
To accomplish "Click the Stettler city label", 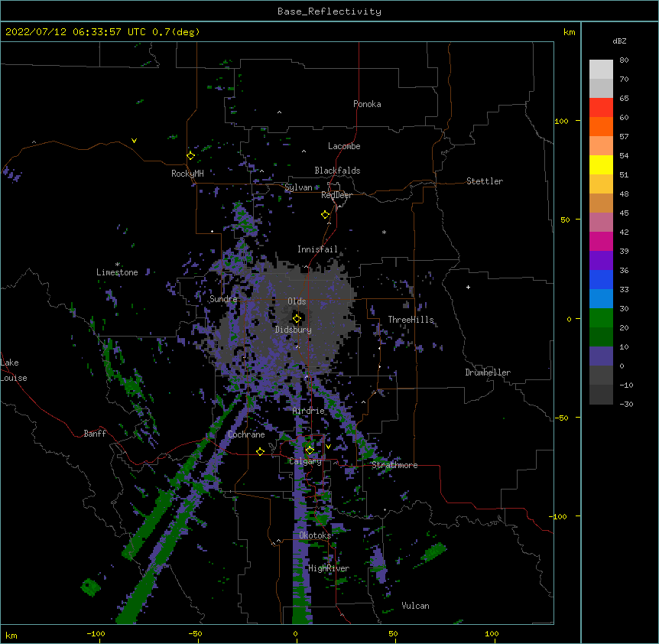I will [x=484, y=181].
